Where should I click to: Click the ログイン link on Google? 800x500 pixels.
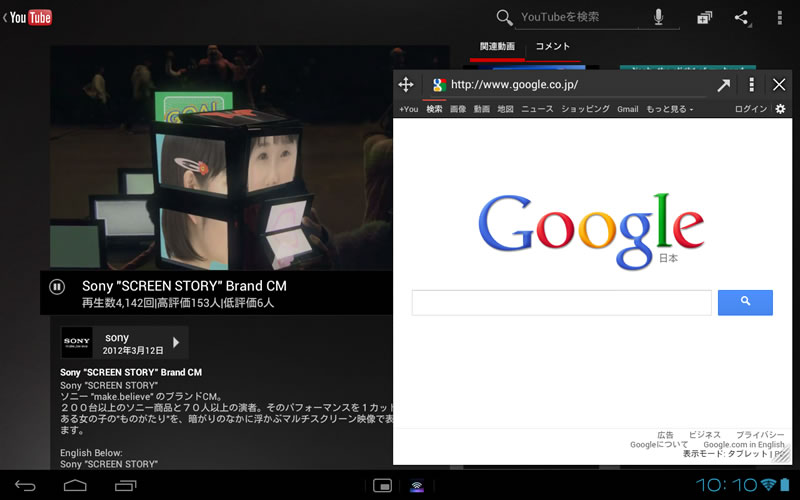click(750, 109)
